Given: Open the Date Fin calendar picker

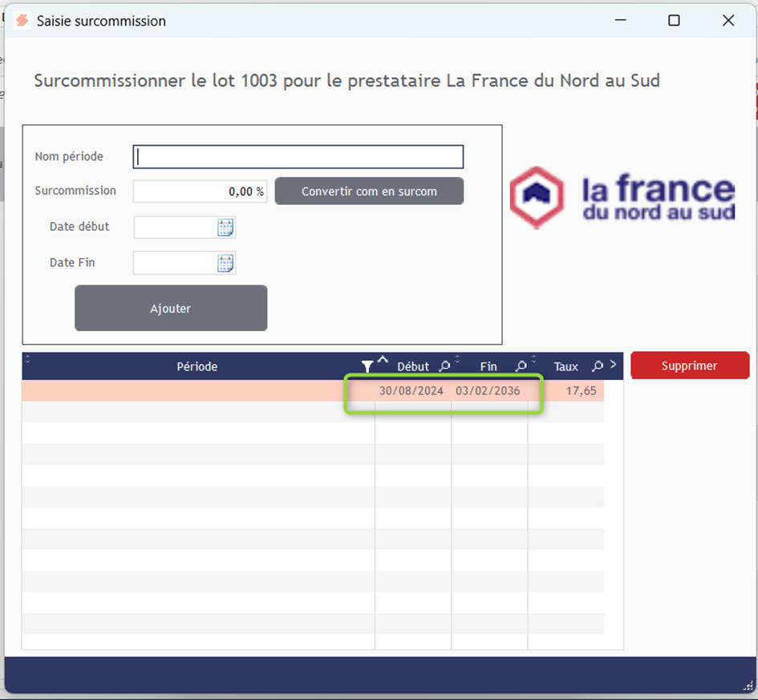Looking at the screenshot, I should point(225,263).
